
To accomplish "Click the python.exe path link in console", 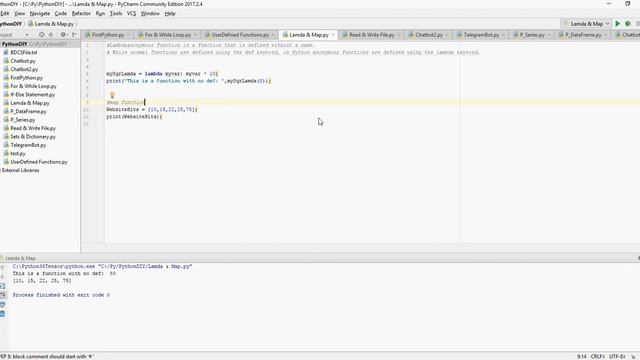I will click(53, 266).
